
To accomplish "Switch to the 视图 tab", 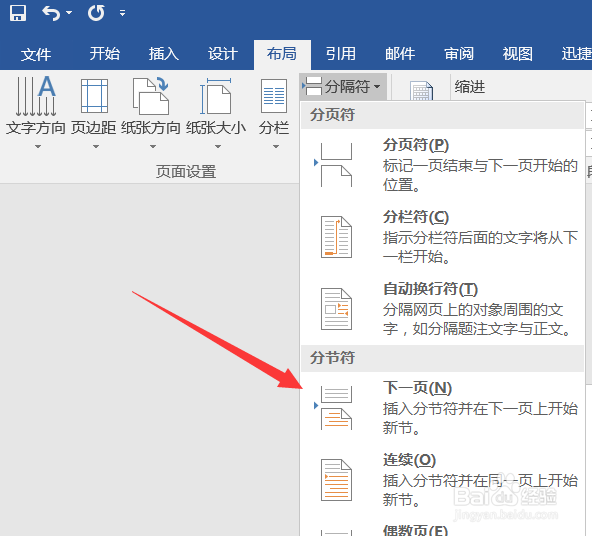I will tap(518, 54).
